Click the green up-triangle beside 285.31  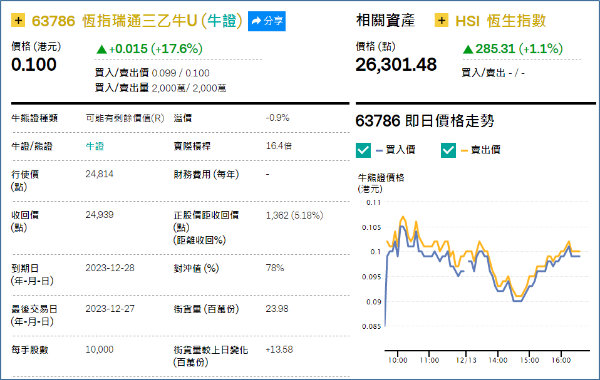tap(468, 49)
